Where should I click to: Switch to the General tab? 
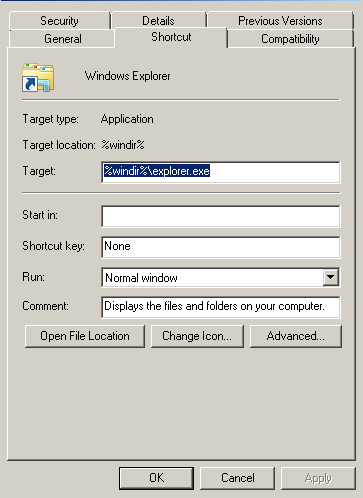62,39
